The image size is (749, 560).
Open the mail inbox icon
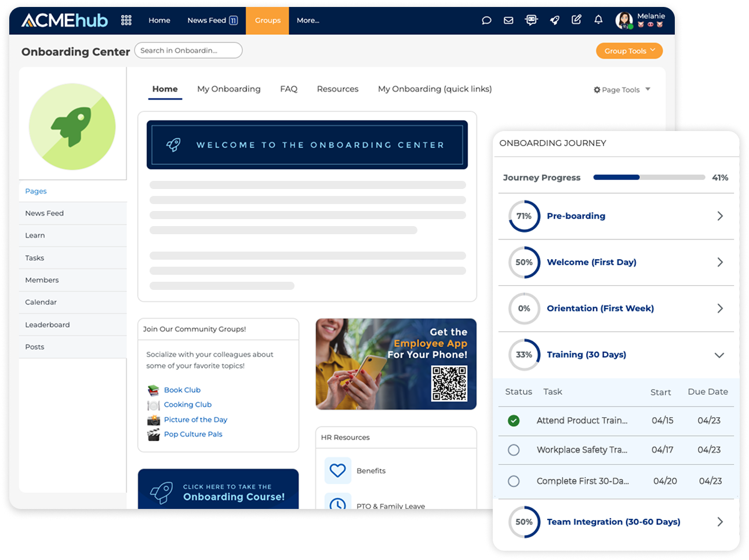pos(508,20)
